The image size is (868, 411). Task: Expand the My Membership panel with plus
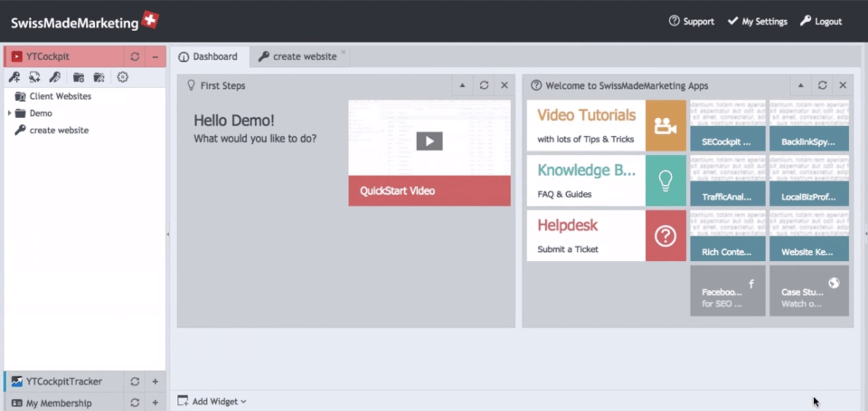[155, 403]
